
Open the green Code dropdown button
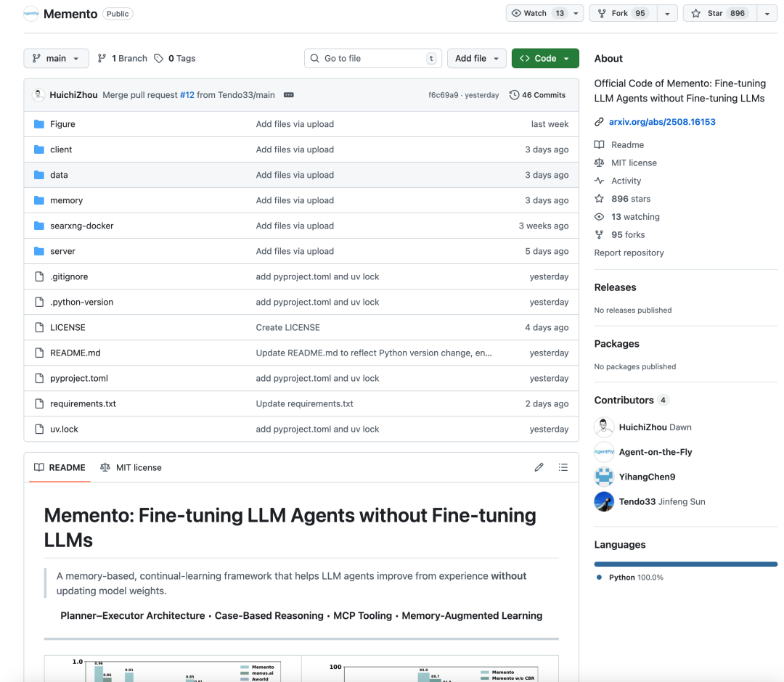[545, 59]
